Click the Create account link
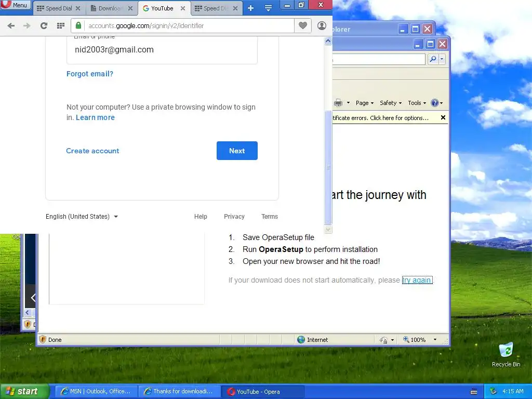Screen dimensions: 532x399 pos(92,151)
